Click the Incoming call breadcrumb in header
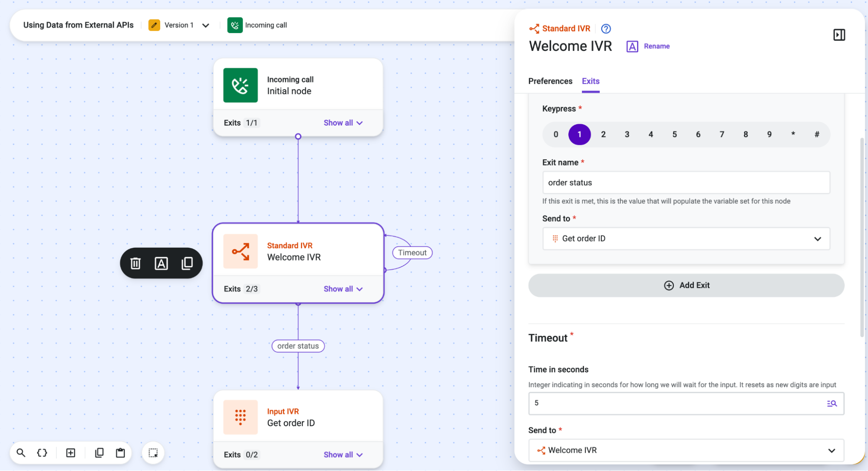The height and width of the screenshot is (471, 868). [x=257, y=25]
